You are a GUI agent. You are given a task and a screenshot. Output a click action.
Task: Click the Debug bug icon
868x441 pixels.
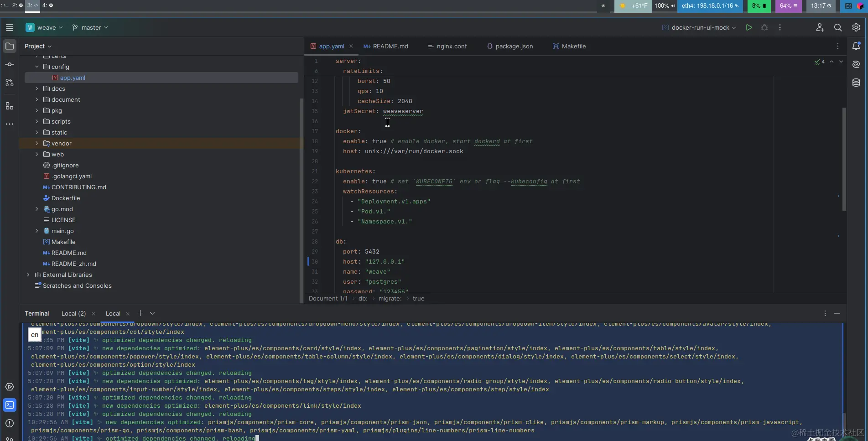764,27
